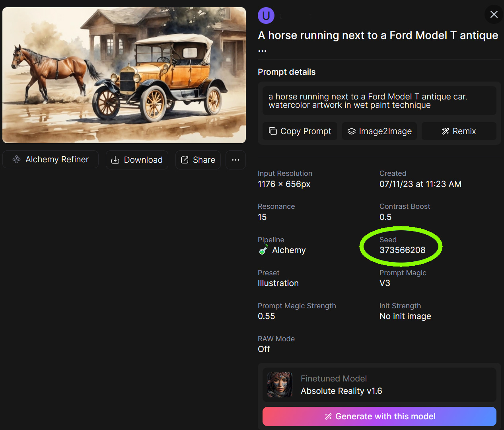Viewport: 504px width, 430px height.
Task: Click the purple user avatar
Action: [266, 16]
